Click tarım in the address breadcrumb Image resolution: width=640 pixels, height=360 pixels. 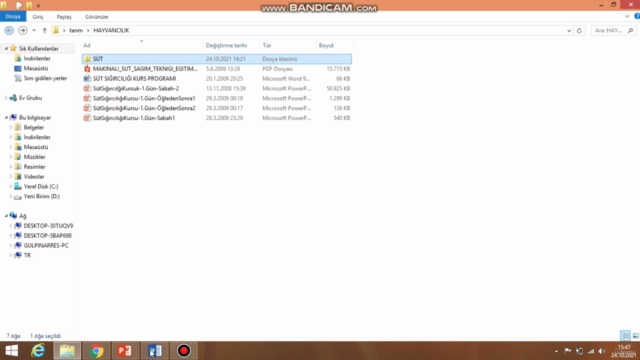pyautogui.click(x=76, y=31)
